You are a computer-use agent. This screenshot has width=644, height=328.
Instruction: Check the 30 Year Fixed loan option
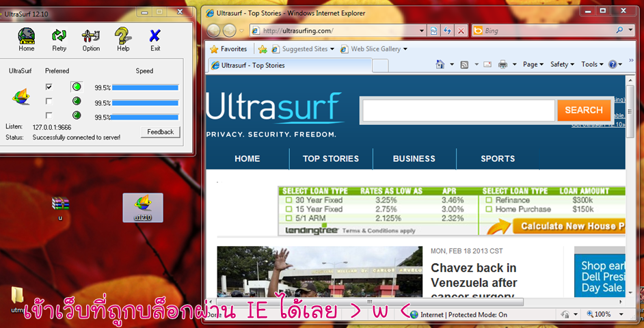[x=289, y=200]
